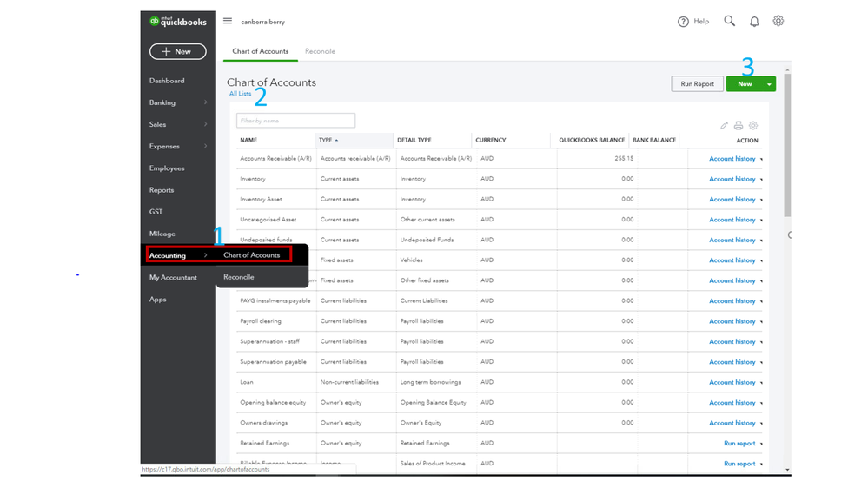The image size is (868, 488).
Task: Open Account history for Loan
Action: 732,382
